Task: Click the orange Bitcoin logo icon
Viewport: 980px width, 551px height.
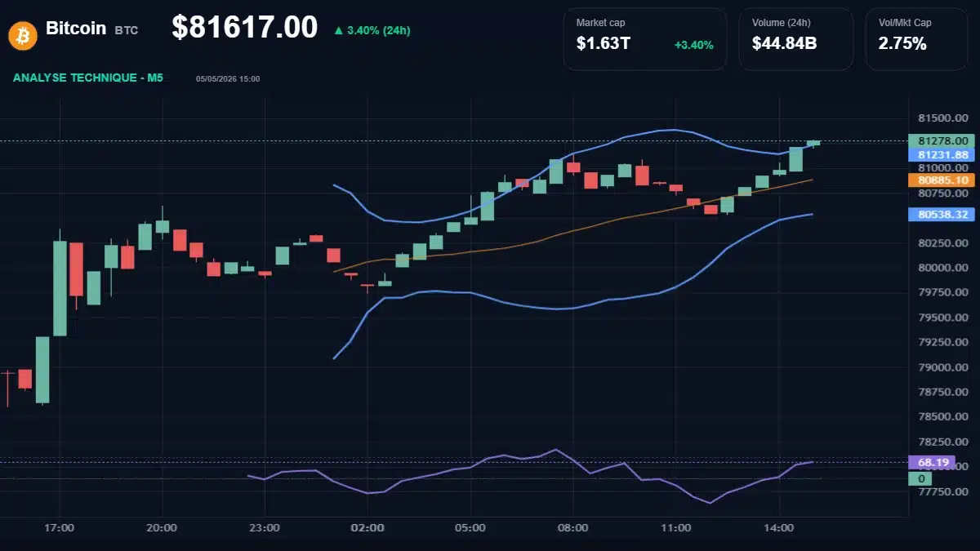Action: coord(22,34)
